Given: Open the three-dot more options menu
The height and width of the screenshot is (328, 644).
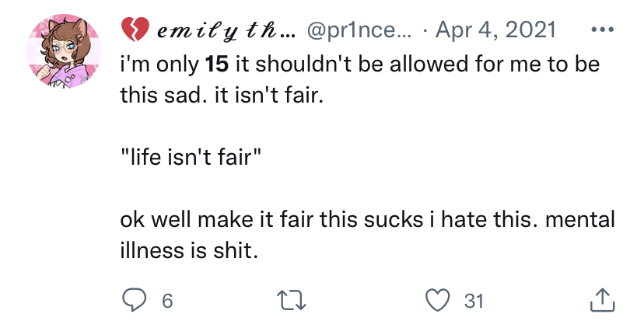Looking at the screenshot, I should click(x=603, y=30).
